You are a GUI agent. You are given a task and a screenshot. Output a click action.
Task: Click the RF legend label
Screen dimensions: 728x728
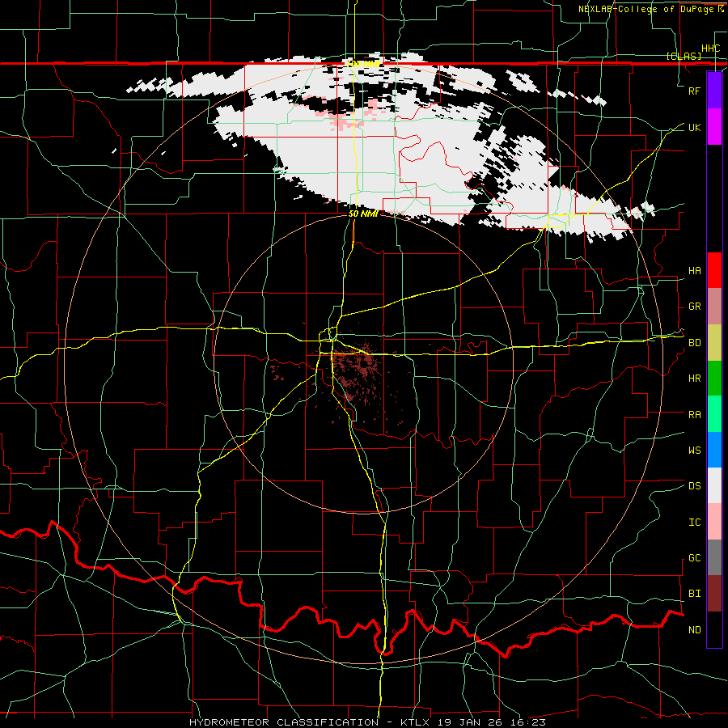pos(694,91)
